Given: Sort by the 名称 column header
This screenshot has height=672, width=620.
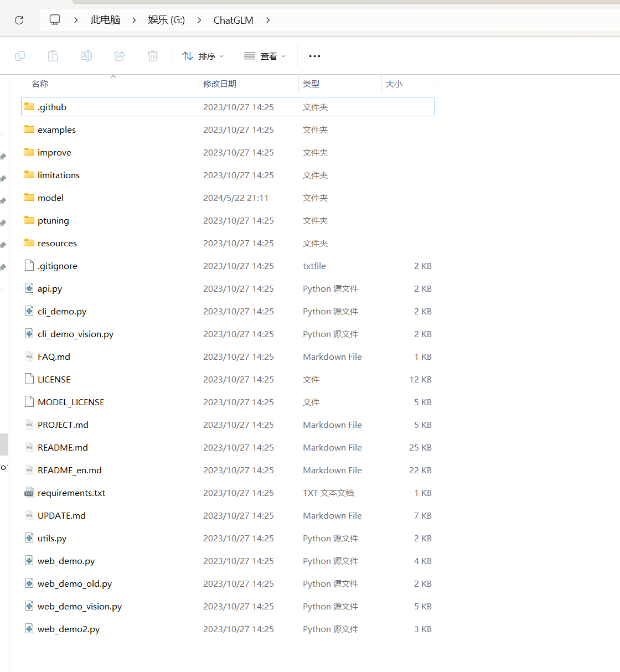Looking at the screenshot, I should click(40, 84).
